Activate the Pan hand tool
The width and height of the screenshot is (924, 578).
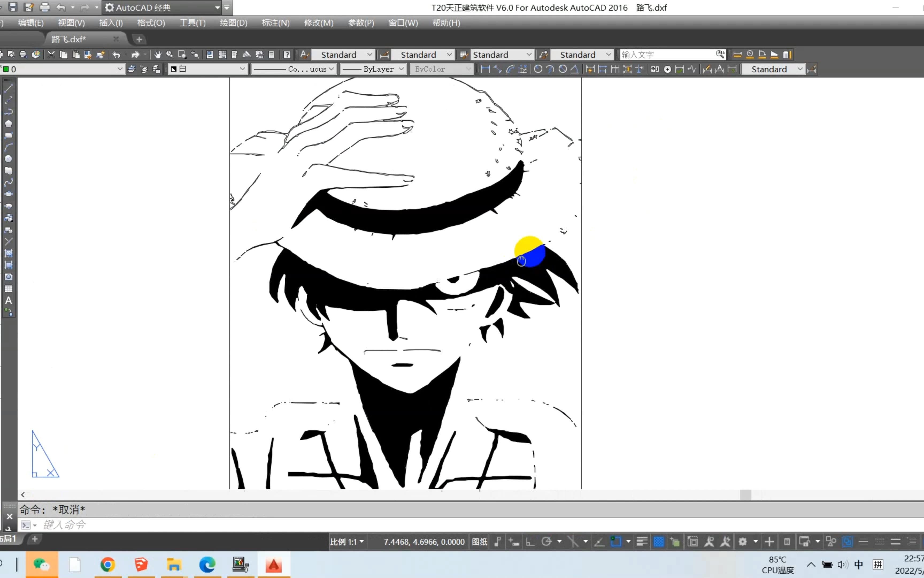coord(157,55)
